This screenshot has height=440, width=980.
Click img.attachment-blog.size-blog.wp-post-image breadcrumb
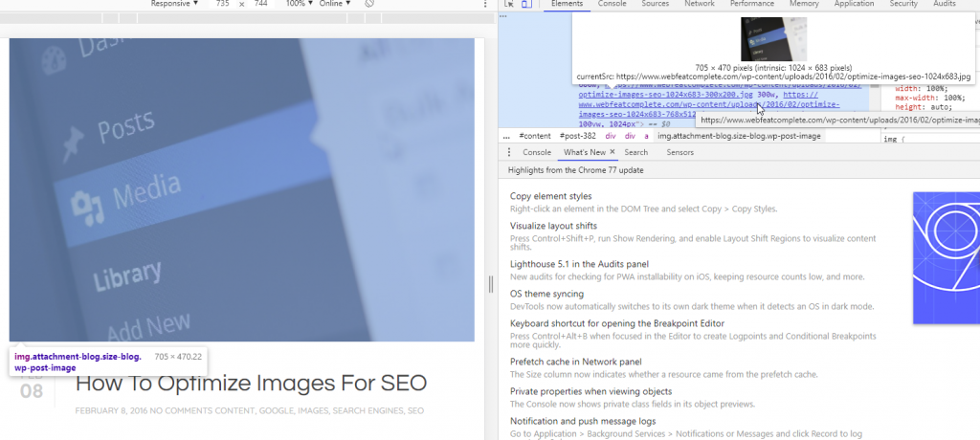[740, 136]
